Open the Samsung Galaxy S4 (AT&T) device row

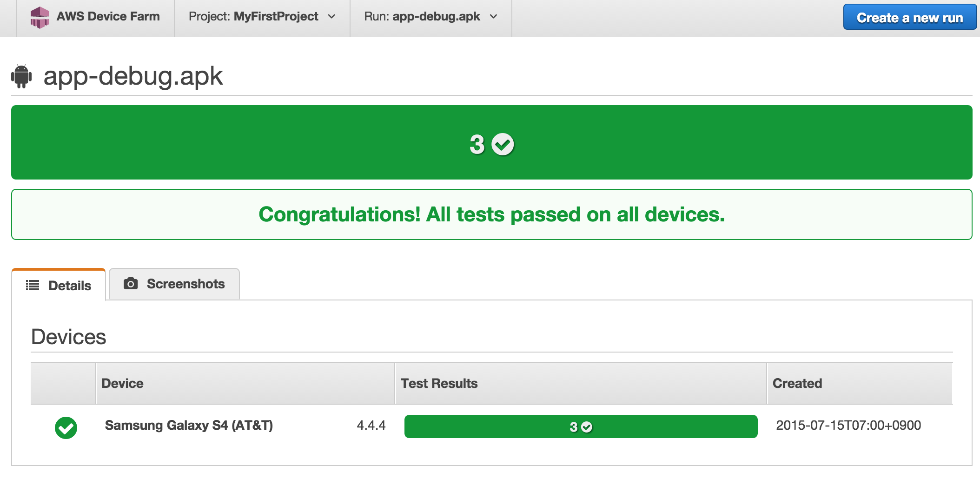point(189,425)
